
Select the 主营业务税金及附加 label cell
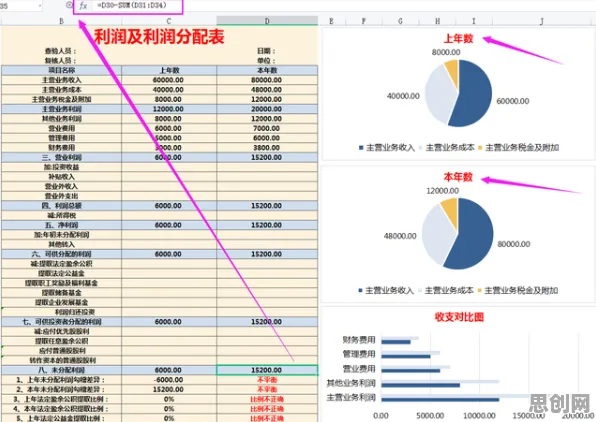pos(62,99)
